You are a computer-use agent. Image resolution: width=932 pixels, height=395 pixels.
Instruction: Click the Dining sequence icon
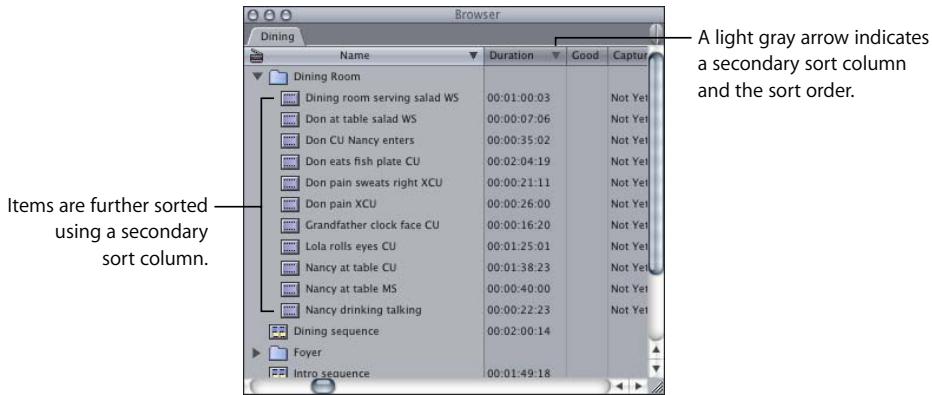click(x=278, y=331)
